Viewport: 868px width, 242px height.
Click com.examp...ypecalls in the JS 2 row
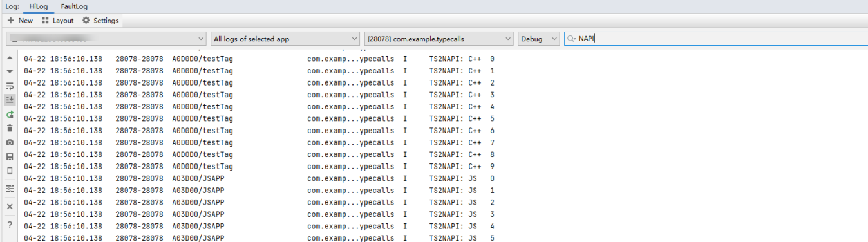[x=350, y=202]
